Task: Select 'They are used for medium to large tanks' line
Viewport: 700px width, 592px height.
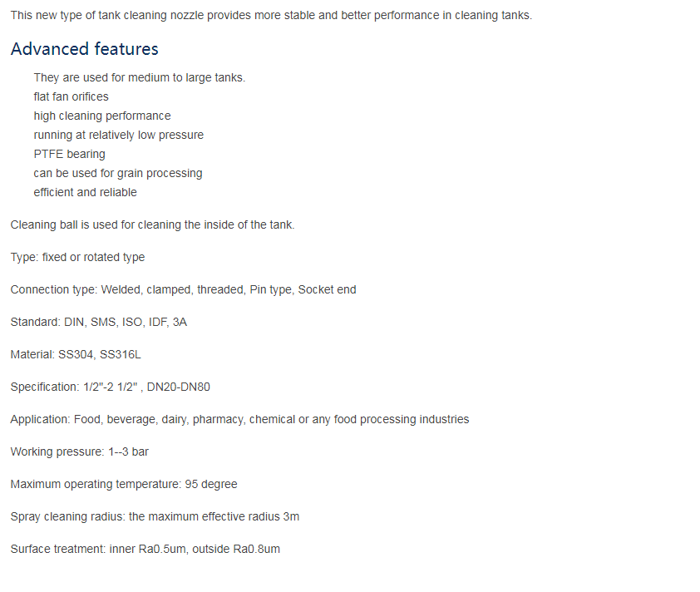Action: tap(140, 77)
